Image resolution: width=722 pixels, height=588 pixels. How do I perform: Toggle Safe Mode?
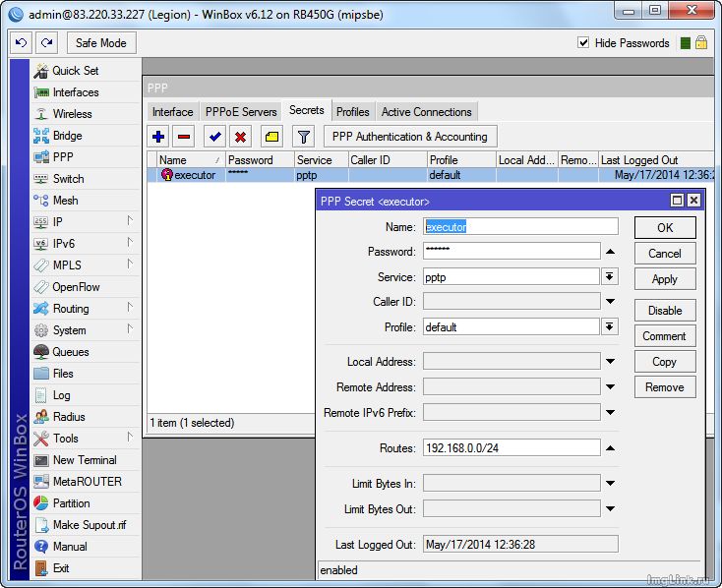click(101, 43)
